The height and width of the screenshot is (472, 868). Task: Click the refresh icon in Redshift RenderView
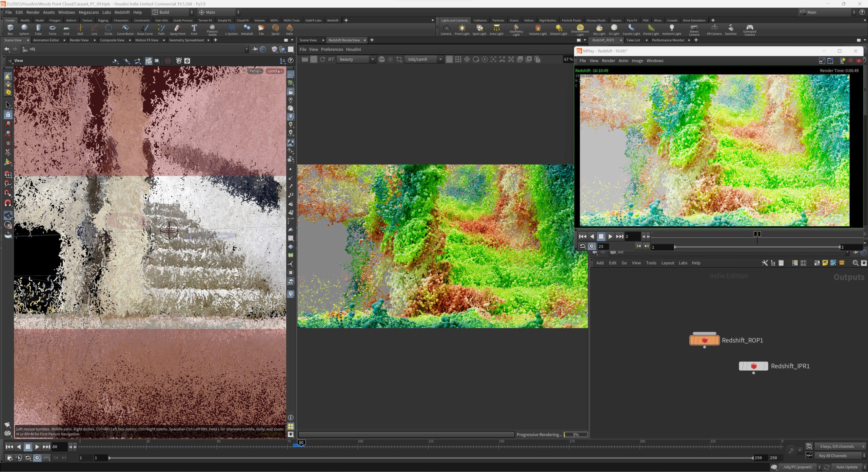point(322,59)
